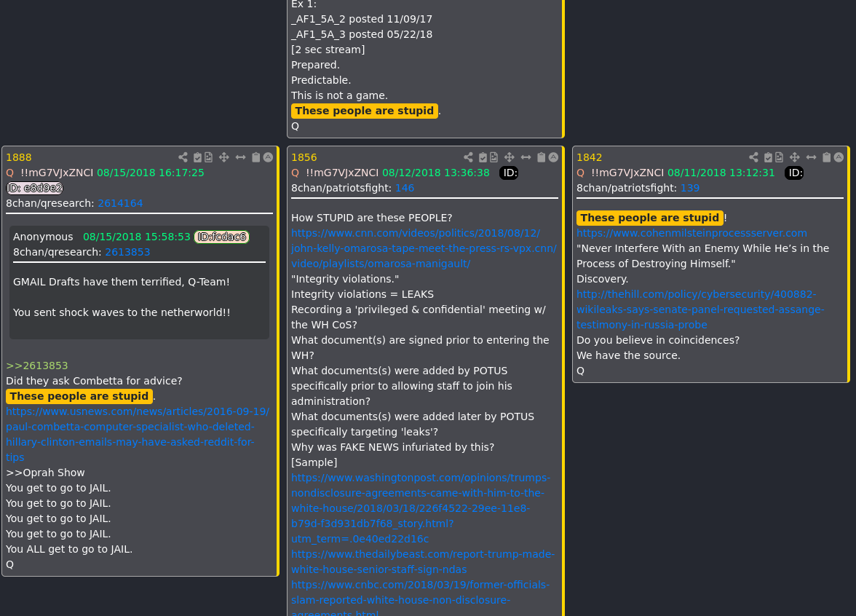856x616 pixels.
Task: Click the share icon on post 1888
Action: 183,157
